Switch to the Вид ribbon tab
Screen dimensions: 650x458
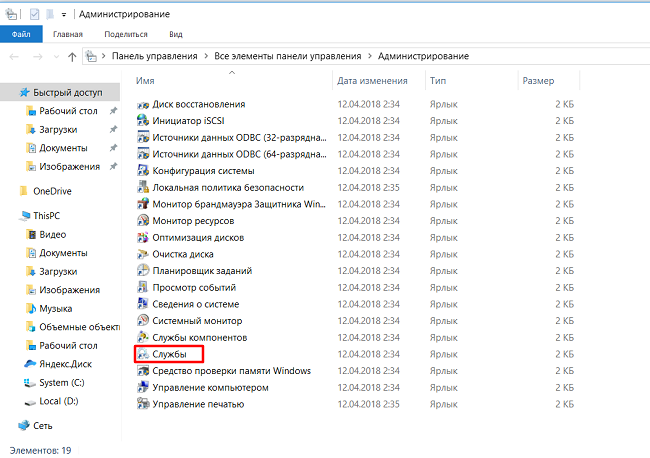175,34
